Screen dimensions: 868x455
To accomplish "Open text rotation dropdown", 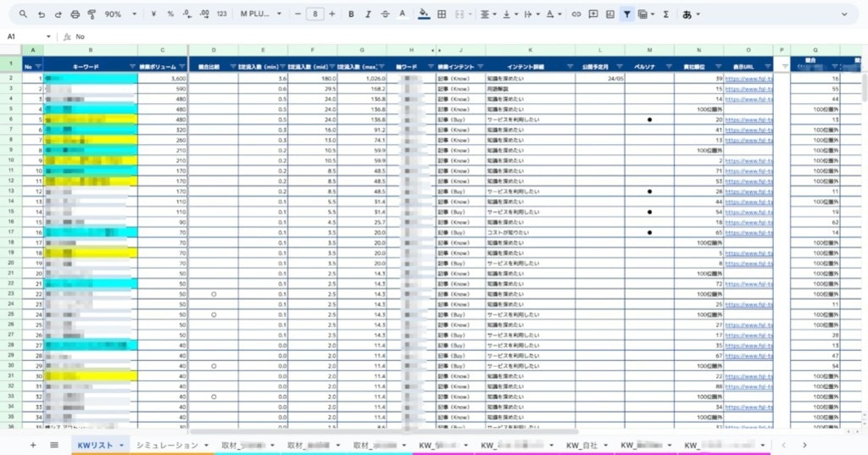I will coord(553,14).
